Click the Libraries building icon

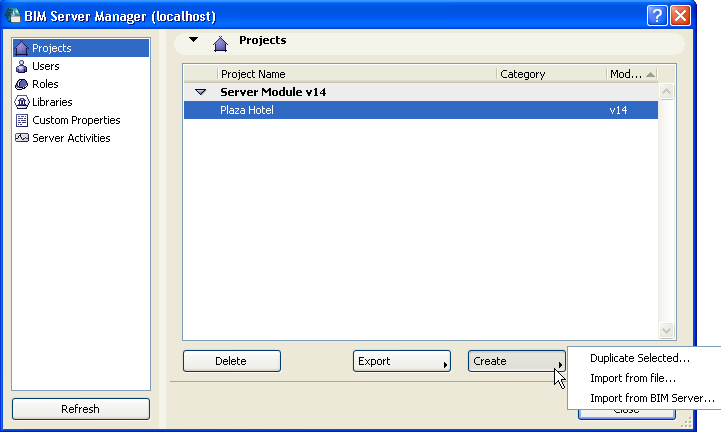pos(22,102)
